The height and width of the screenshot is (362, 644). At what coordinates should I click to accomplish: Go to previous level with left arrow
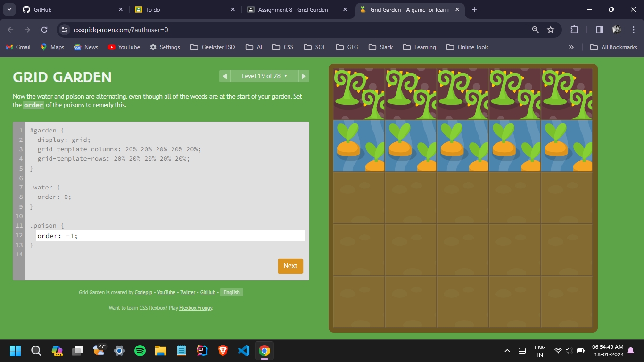pos(225,76)
